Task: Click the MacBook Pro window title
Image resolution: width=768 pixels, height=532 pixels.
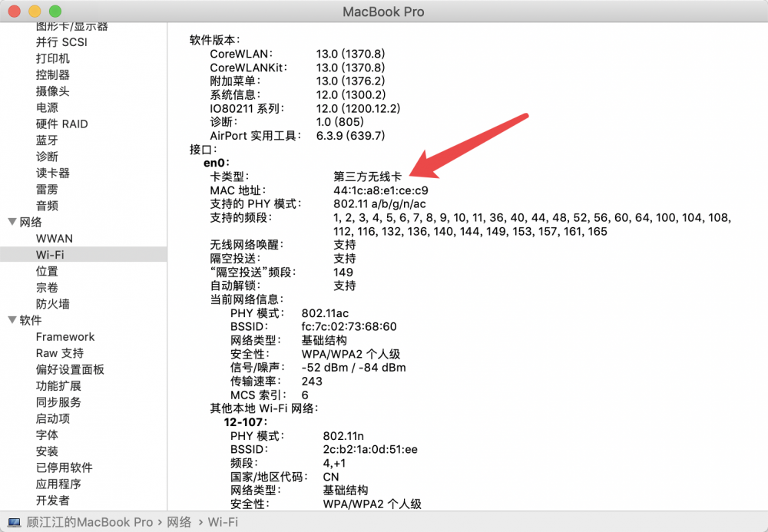Action: tap(383, 12)
